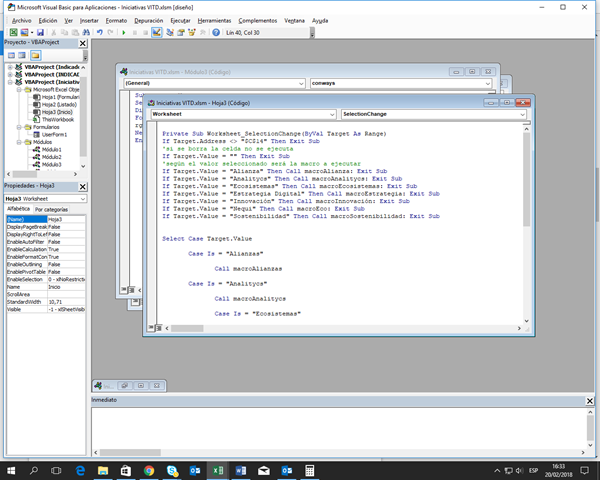This screenshot has height=480, width=600.
Task: Toggle Design Mode icon in the toolbar
Action: point(156,32)
